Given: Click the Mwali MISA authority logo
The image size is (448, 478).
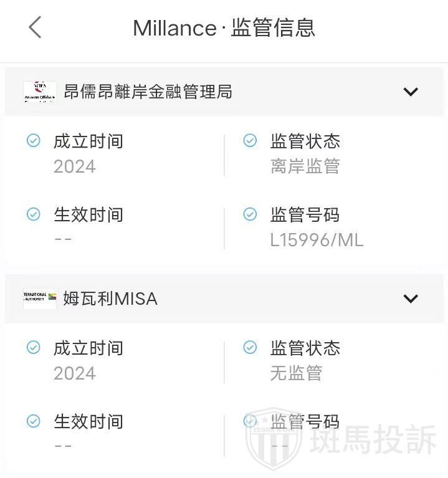Looking at the screenshot, I should tap(39, 299).
